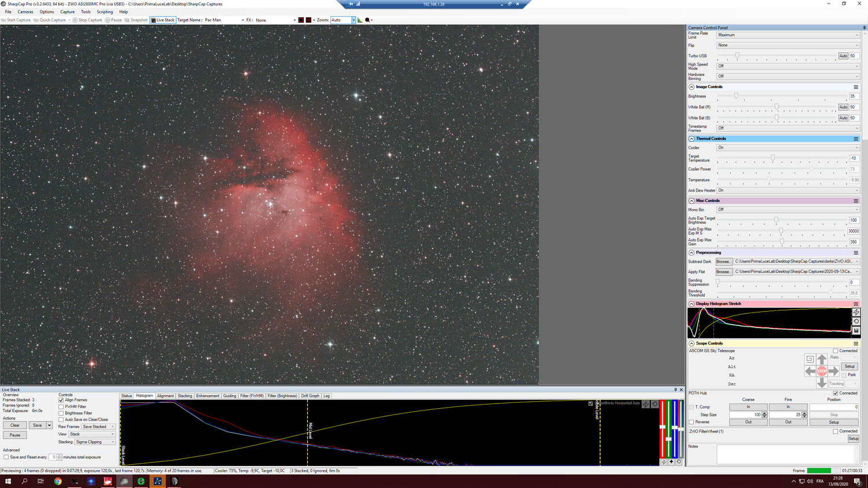Toggle the Align Frames checkbox
The width and height of the screenshot is (868, 488).
tap(61, 400)
